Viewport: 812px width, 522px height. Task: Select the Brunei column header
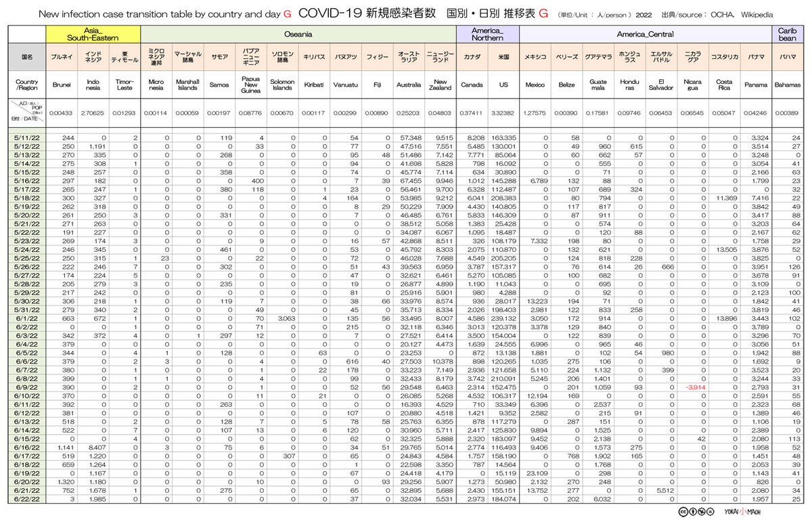point(62,85)
